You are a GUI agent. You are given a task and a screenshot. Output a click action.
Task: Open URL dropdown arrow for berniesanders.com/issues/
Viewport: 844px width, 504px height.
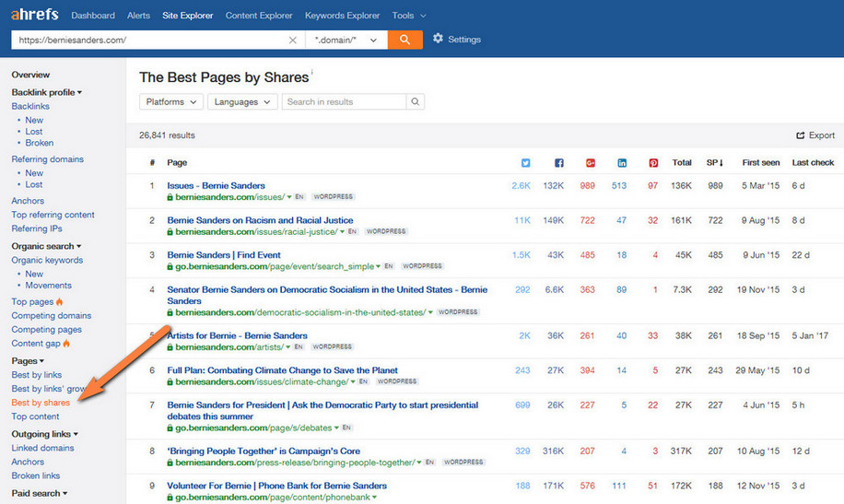coord(289,197)
